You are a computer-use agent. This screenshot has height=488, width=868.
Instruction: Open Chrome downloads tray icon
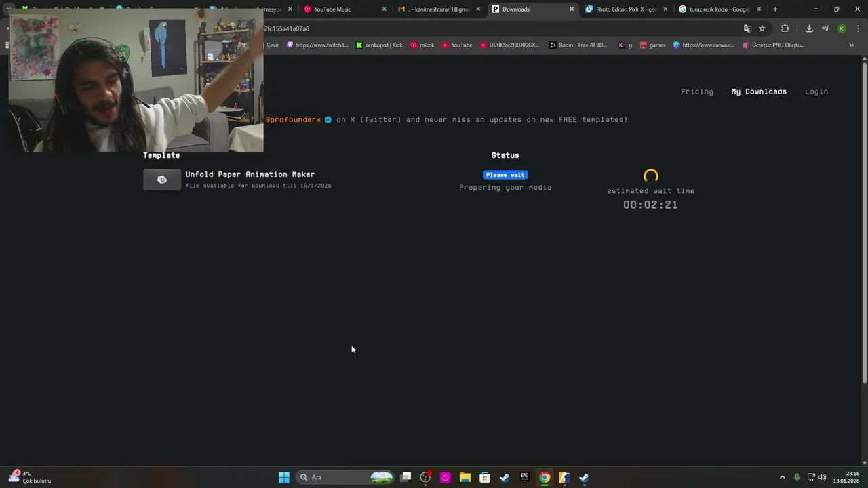809,28
